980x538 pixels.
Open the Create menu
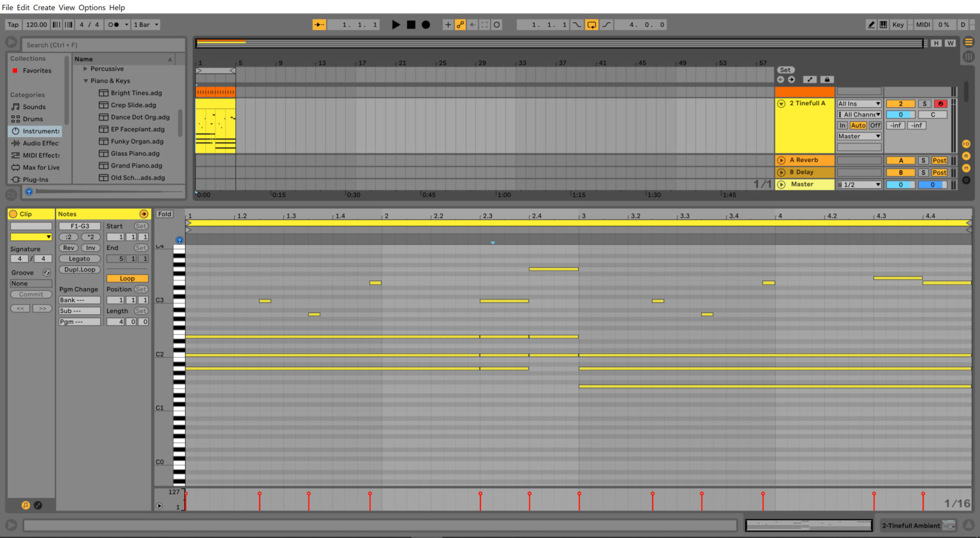[43, 7]
